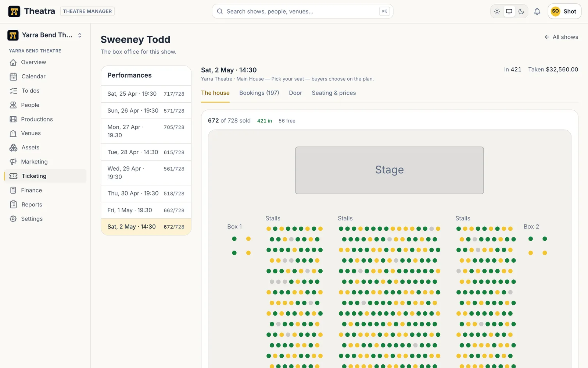Switch to dark theme
Viewport: 588px width, 368px height.
coord(521,11)
